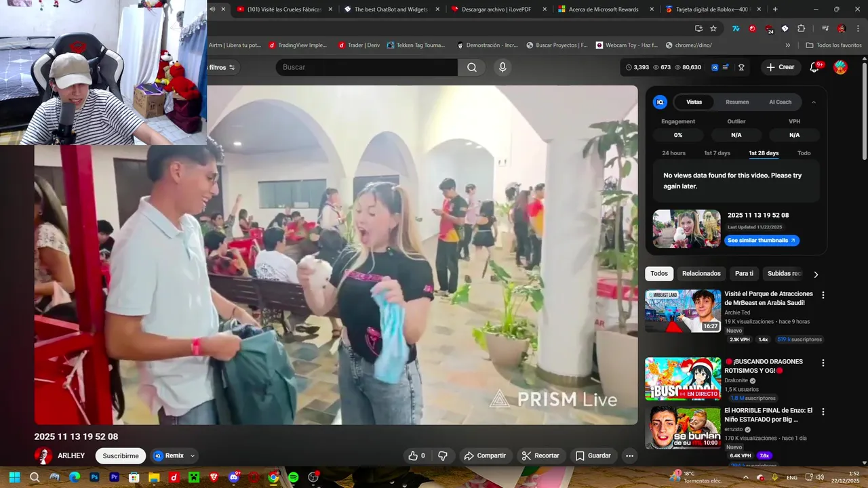Open Todos los favoritos folder
The height and width of the screenshot is (488, 868).
point(833,45)
